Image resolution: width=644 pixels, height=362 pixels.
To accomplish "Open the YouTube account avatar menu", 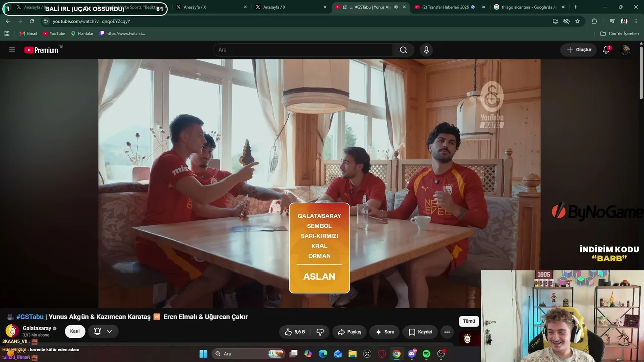I will click(626, 50).
